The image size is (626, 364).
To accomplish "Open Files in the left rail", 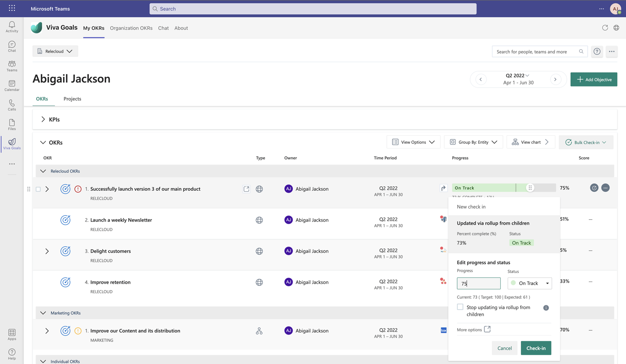I will [x=12, y=124].
